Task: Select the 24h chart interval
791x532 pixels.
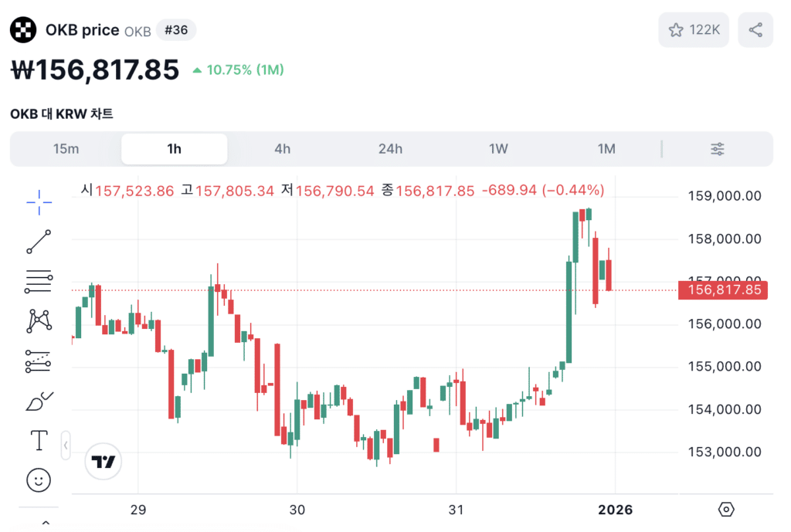Action: (x=390, y=149)
